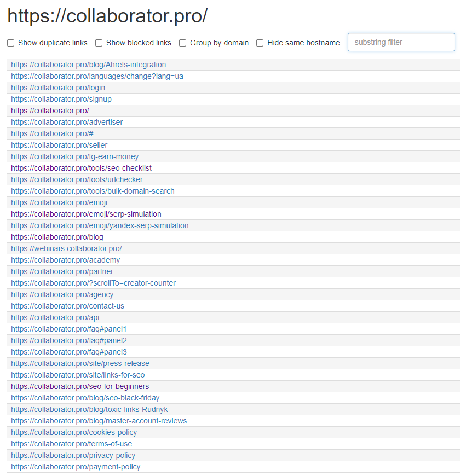Toggle the Hide same hostname checkbox
The height and width of the screenshot is (476, 460).
click(x=260, y=43)
